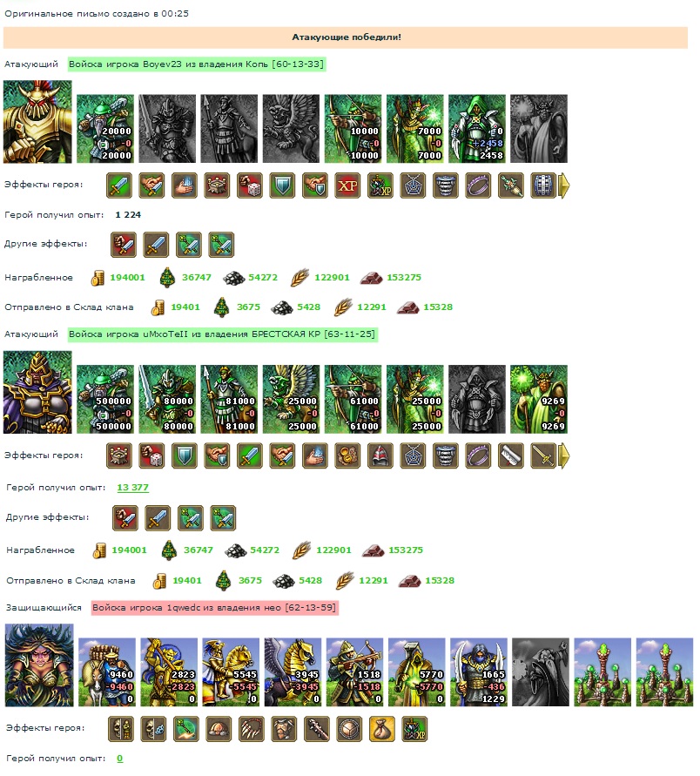
Task: Click the claws effect icon in the defender's row
Action: click(x=252, y=729)
